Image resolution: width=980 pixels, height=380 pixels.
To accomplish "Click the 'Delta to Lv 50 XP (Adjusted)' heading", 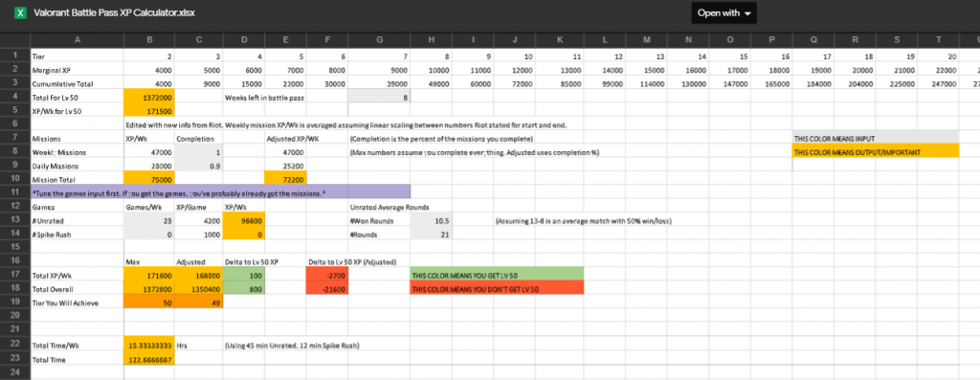I will (353, 262).
